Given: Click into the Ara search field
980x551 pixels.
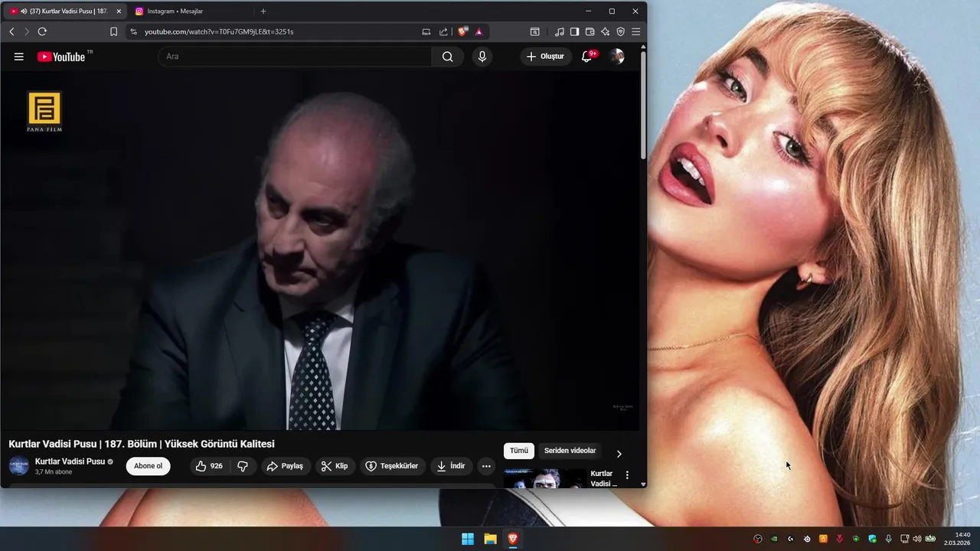Looking at the screenshot, I should click(x=296, y=57).
